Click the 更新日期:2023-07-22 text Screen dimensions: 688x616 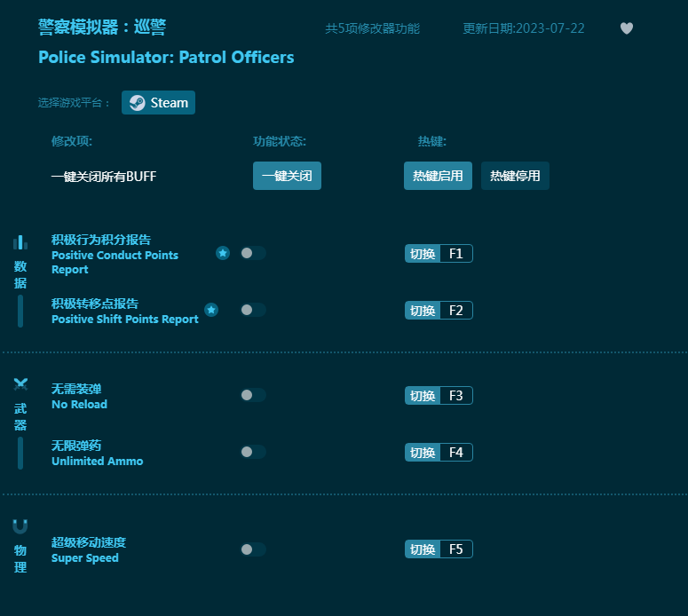pos(524,28)
